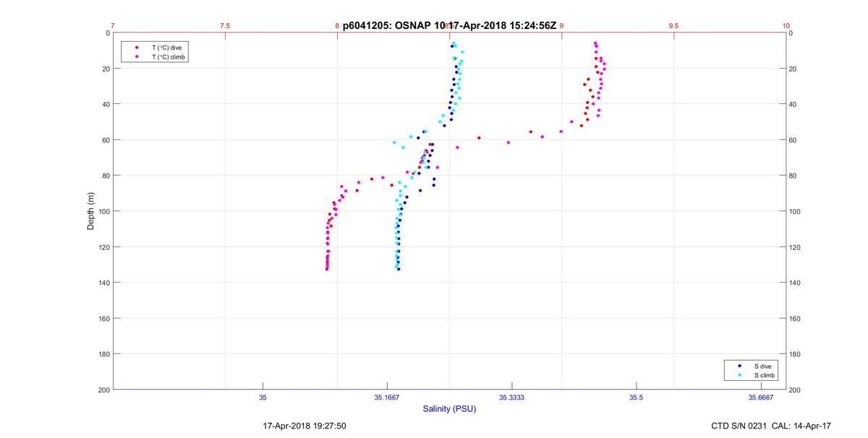The image size is (868, 438).
Task: Click depth tick 180 on right axis
Action: pos(796,354)
